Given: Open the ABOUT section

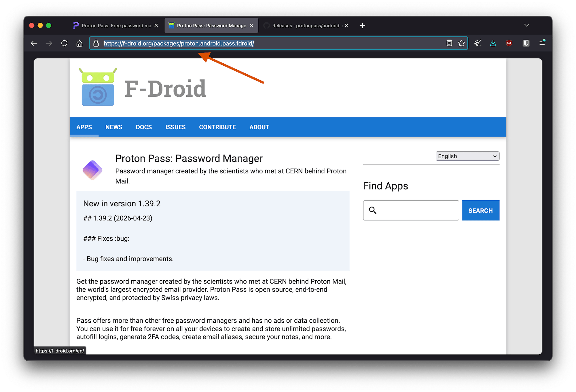Looking at the screenshot, I should coord(259,127).
